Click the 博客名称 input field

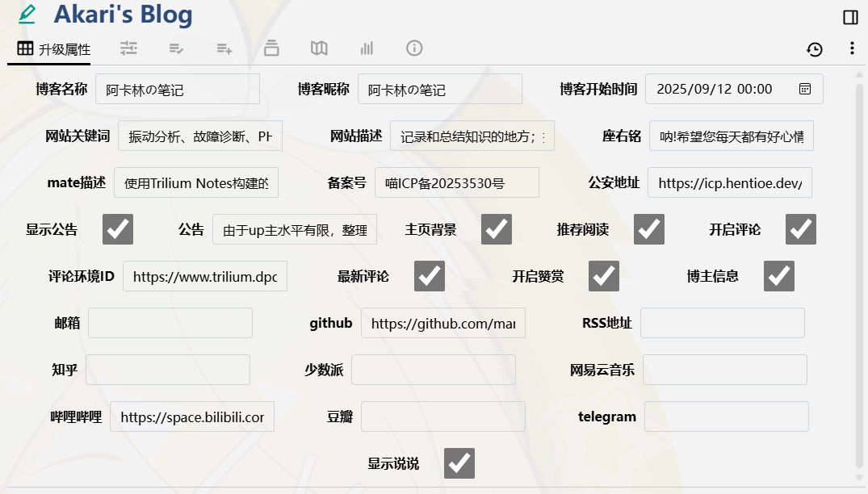click(x=178, y=90)
